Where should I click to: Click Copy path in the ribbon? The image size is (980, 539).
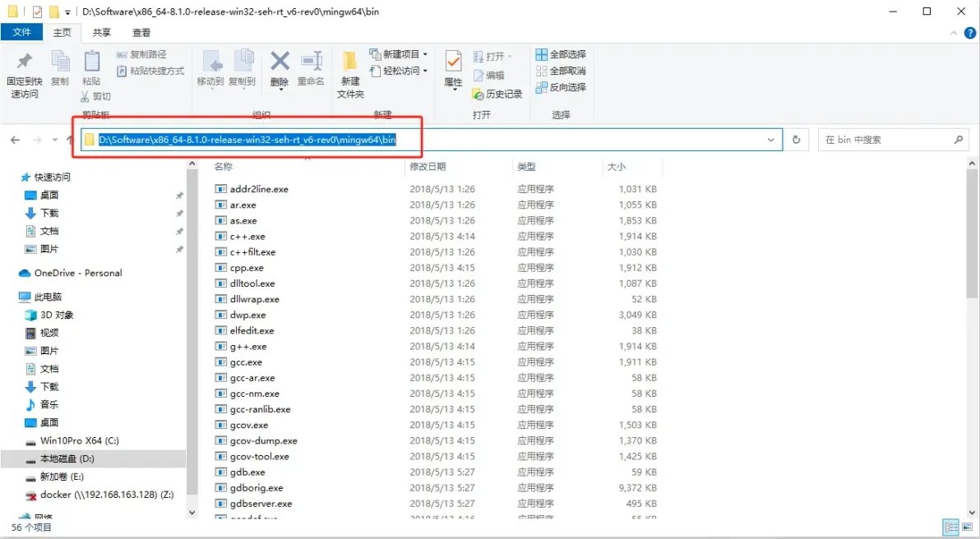(x=141, y=55)
